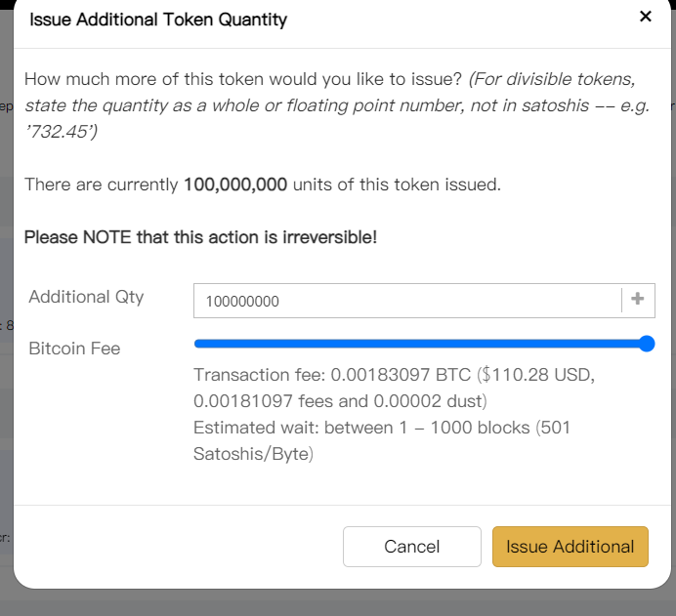
Task: Click the plus icon beside Additional Qty
Action: pos(638,300)
